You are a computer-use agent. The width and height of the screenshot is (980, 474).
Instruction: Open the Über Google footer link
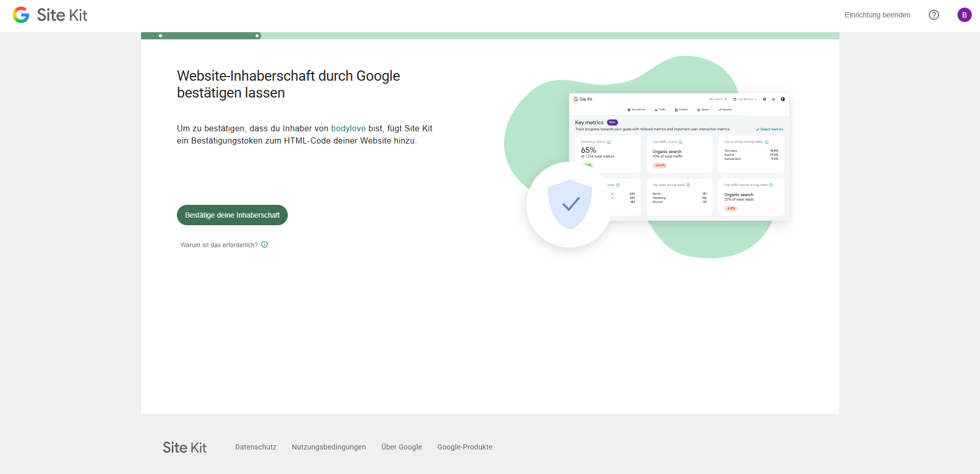coord(401,447)
